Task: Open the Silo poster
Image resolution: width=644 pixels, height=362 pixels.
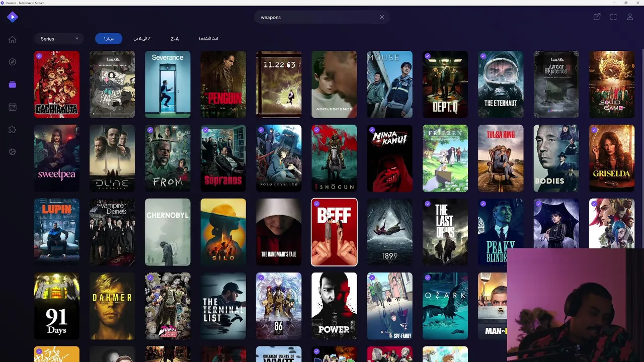Action: [x=223, y=232]
